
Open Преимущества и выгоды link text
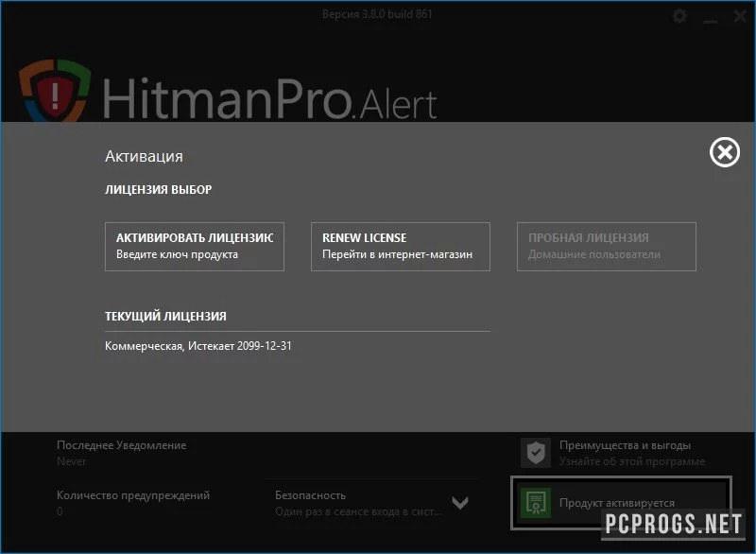click(x=625, y=445)
